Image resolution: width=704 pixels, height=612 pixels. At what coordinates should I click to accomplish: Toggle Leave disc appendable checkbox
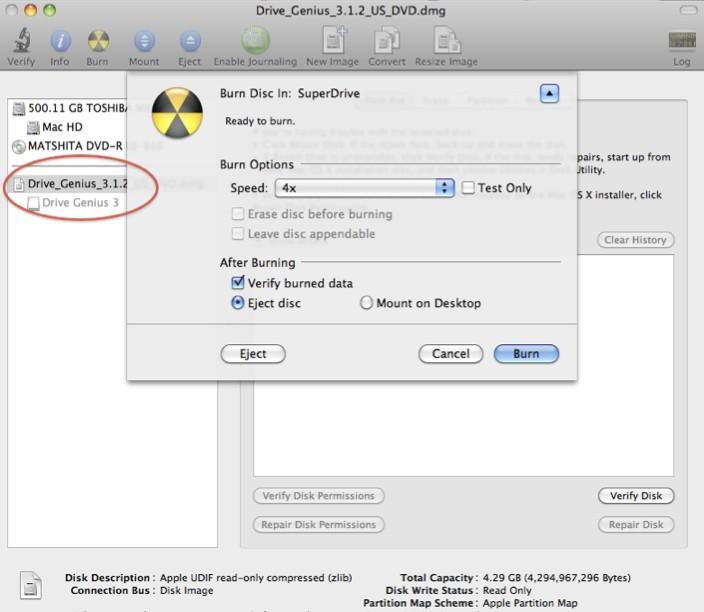pos(238,233)
